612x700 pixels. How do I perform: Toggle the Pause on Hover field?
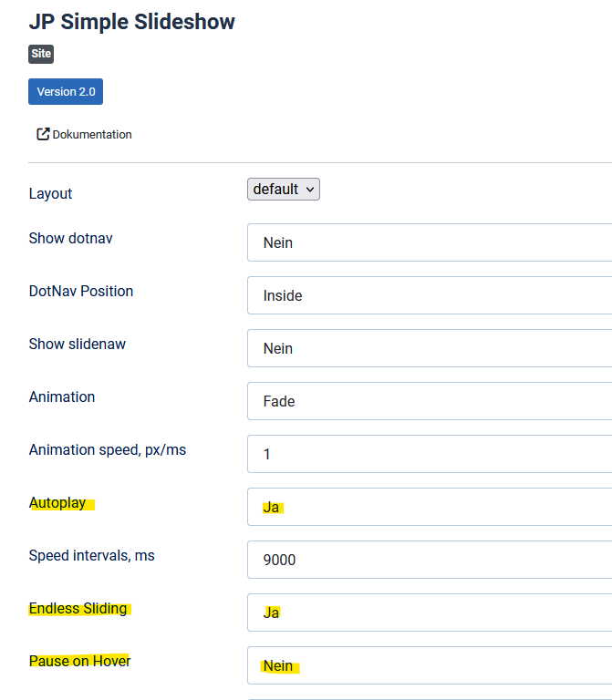click(429, 665)
